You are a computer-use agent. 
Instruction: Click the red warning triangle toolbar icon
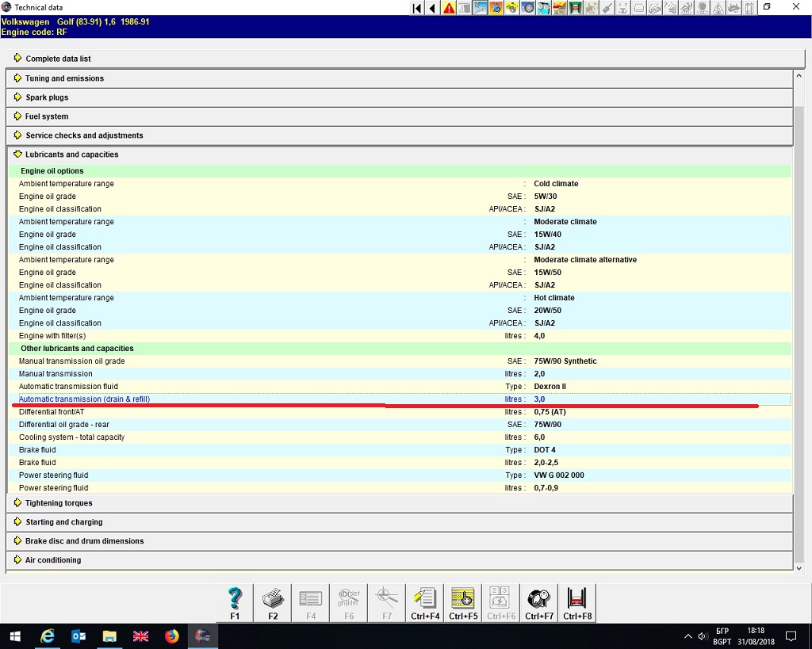[x=450, y=8]
